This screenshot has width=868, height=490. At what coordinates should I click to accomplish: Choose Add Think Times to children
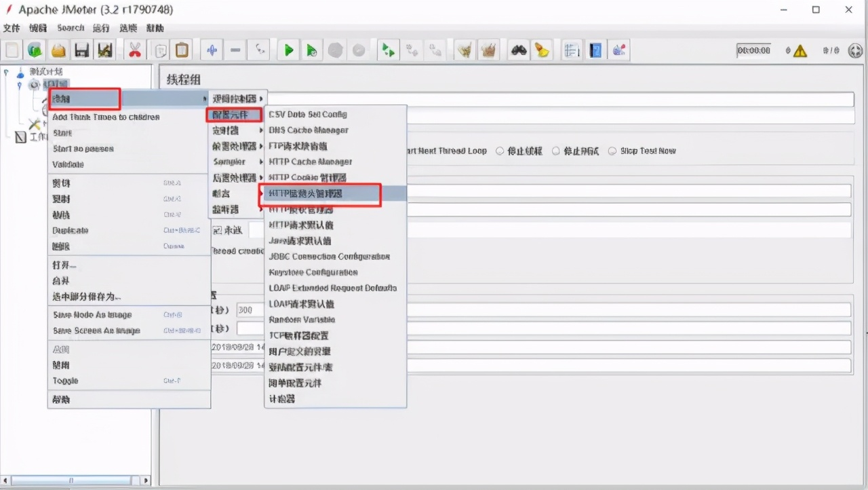click(129, 117)
